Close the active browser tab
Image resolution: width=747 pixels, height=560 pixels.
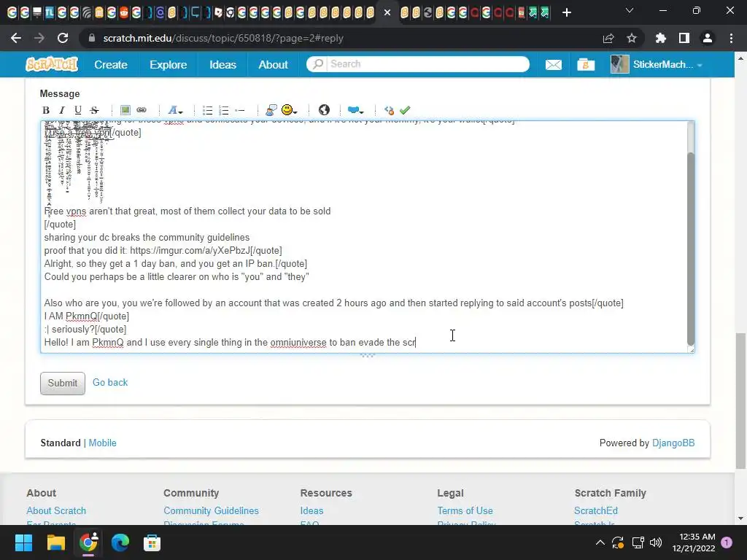pos(387,12)
